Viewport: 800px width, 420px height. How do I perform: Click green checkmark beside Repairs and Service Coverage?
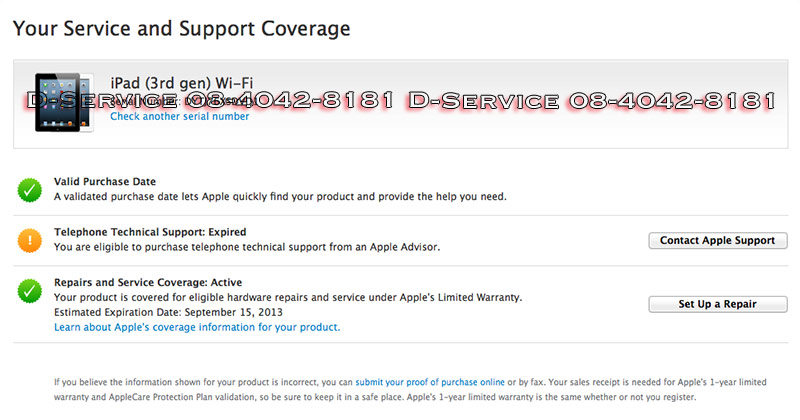tap(30, 291)
